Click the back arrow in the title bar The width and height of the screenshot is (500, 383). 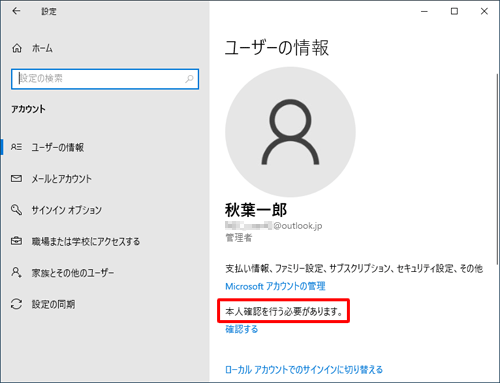pos(16,11)
